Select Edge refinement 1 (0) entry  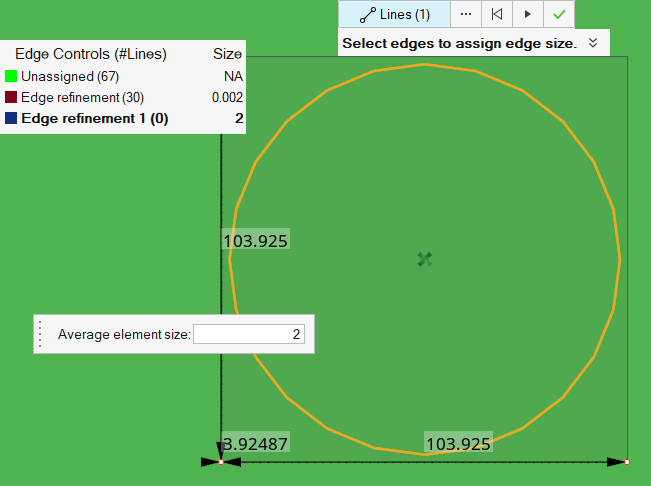(94, 118)
